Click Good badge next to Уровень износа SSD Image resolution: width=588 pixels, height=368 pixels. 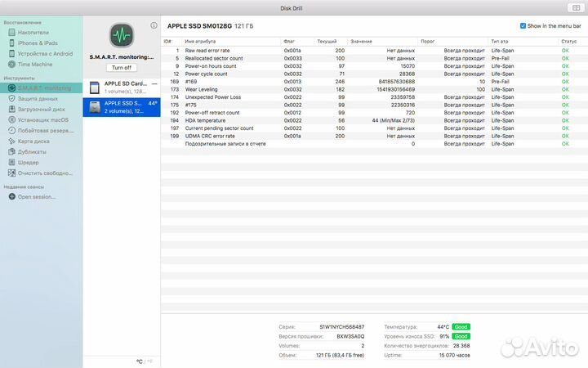[461, 336]
